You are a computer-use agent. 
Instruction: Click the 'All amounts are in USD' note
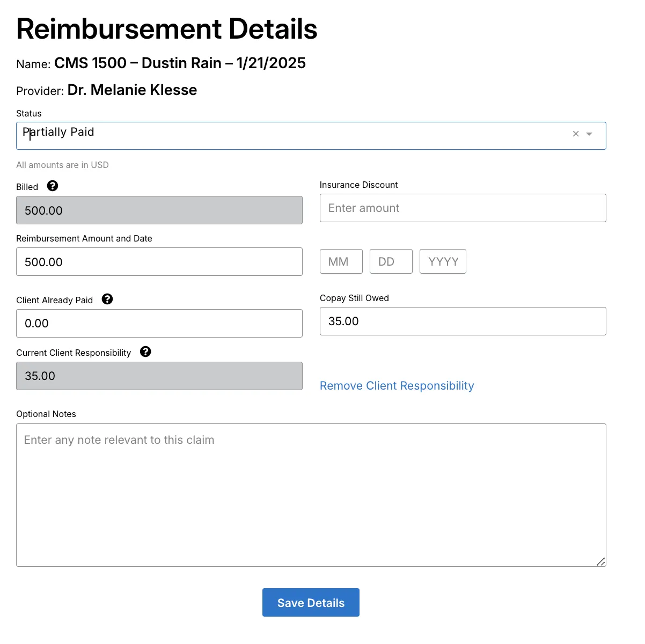point(62,165)
